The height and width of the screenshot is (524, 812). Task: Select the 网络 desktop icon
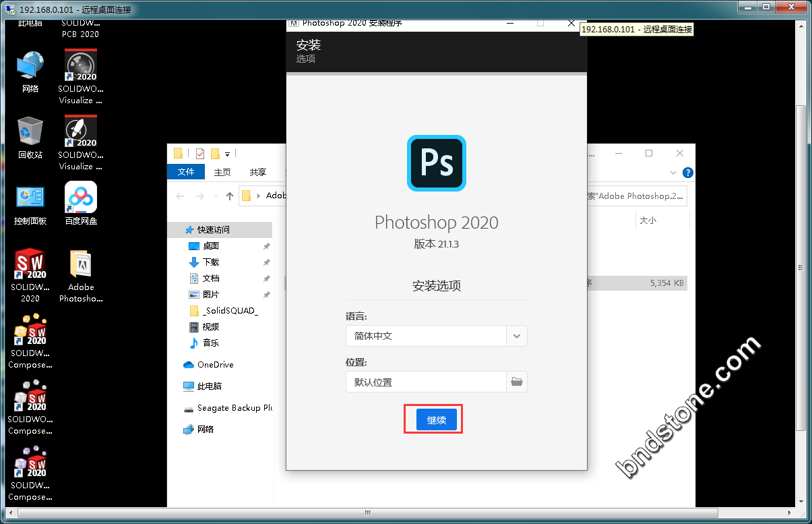[30, 71]
